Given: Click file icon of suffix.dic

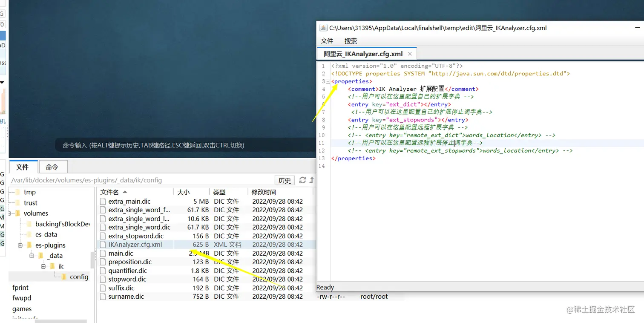Looking at the screenshot, I should tap(103, 288).
